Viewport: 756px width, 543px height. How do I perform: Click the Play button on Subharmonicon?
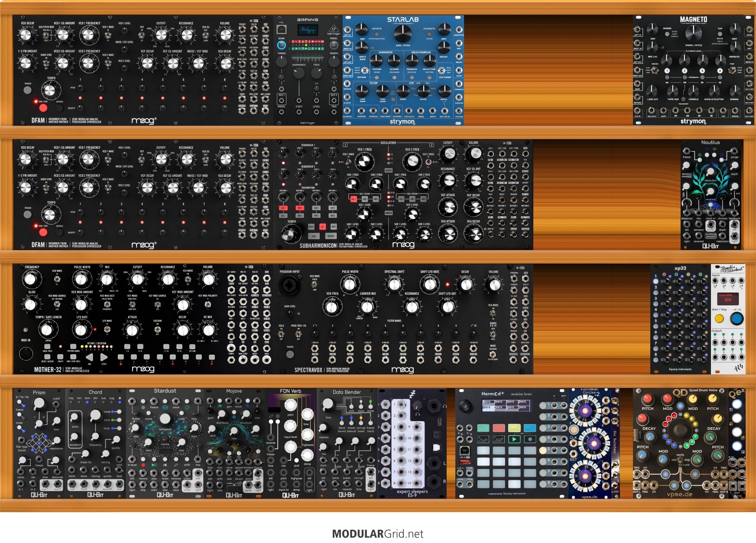314,236
